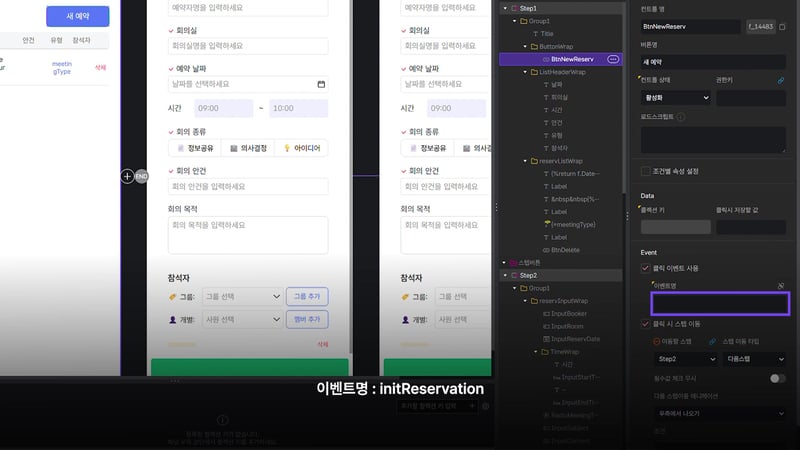This screenshot has width=800, height=450.
Task: Expand 스텝버튼 tree node arrow
Action: pos(504,263)
